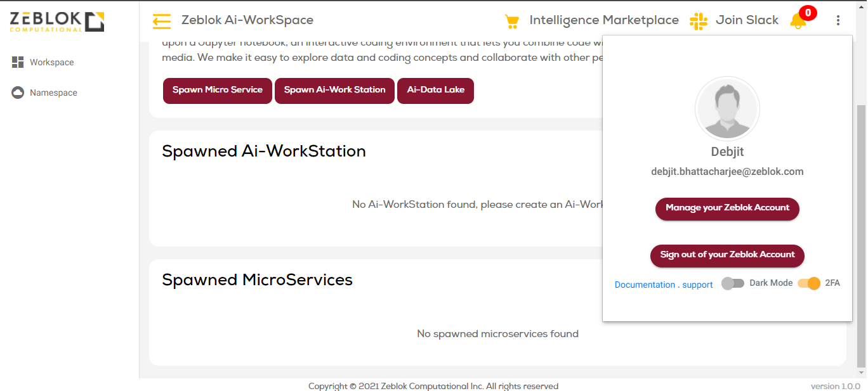Sign out of your Zeblok Account
The image size is (868, 391).
[x=727, y=255]
